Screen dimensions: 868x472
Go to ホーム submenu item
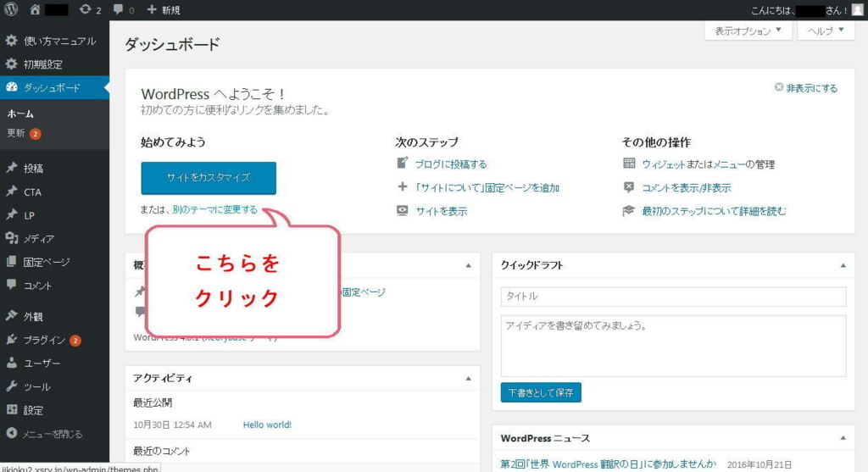click(x=20, y=114)
